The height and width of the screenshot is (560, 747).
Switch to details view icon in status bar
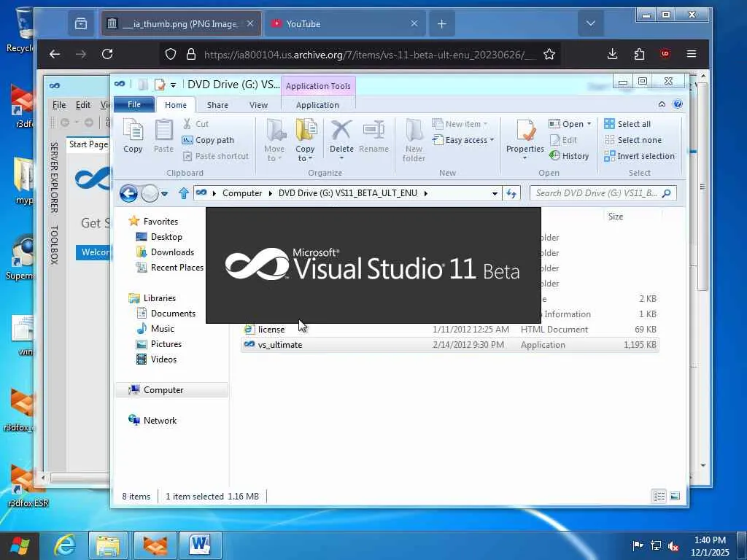click(659, 497)
